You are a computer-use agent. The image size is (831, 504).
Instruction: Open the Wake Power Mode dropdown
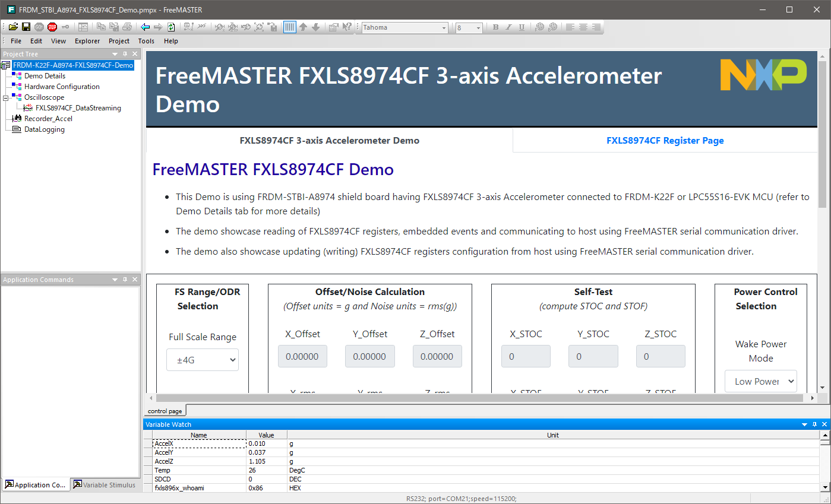(x=760, y=381)
